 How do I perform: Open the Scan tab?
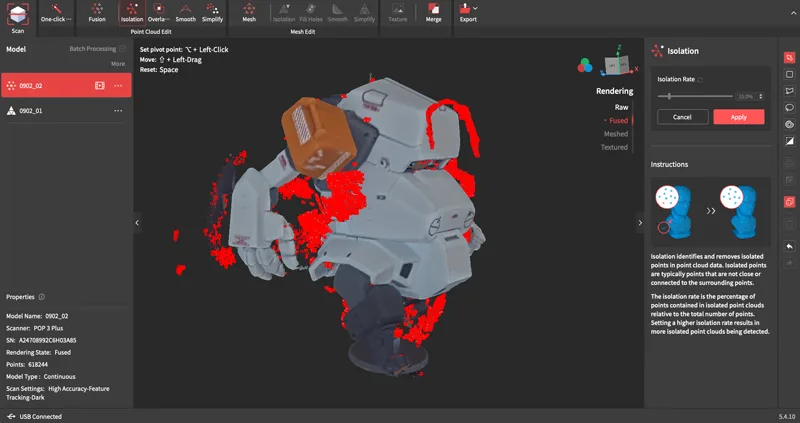(18, 15)
